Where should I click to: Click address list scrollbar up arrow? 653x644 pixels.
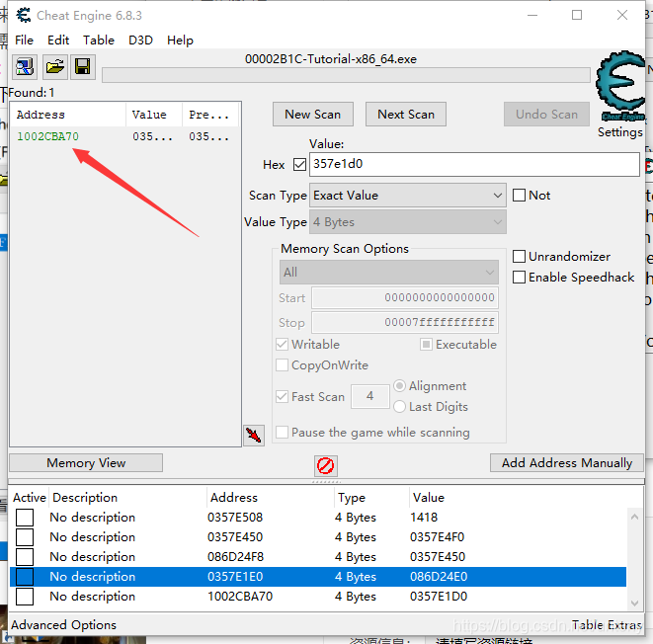point(634,517)
